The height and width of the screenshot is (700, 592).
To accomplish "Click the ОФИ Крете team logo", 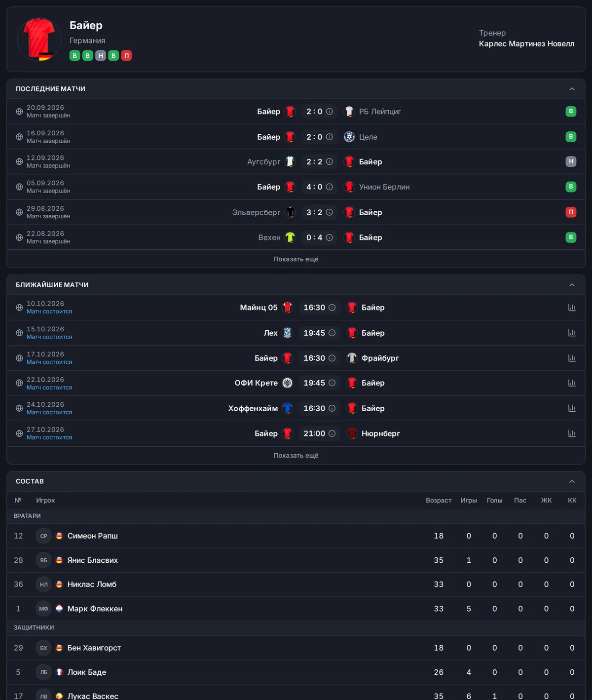I will (x=288, y=383).
